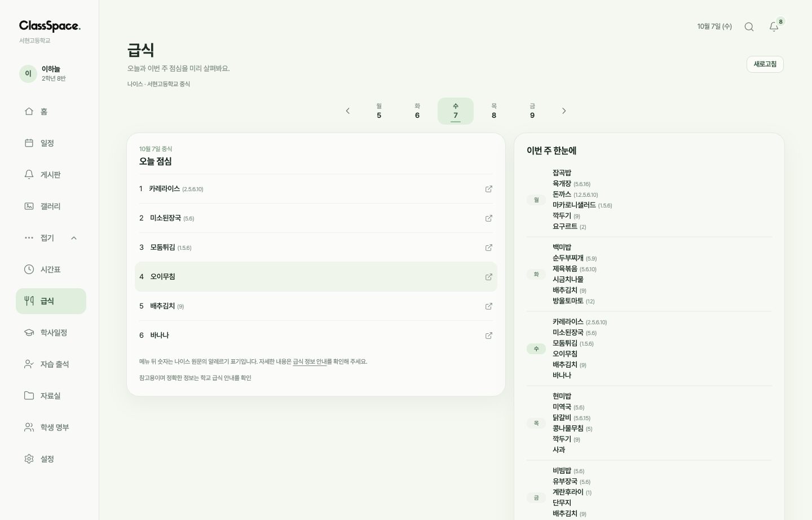Open external link icon for 카레라이스

tap(489, 189)
